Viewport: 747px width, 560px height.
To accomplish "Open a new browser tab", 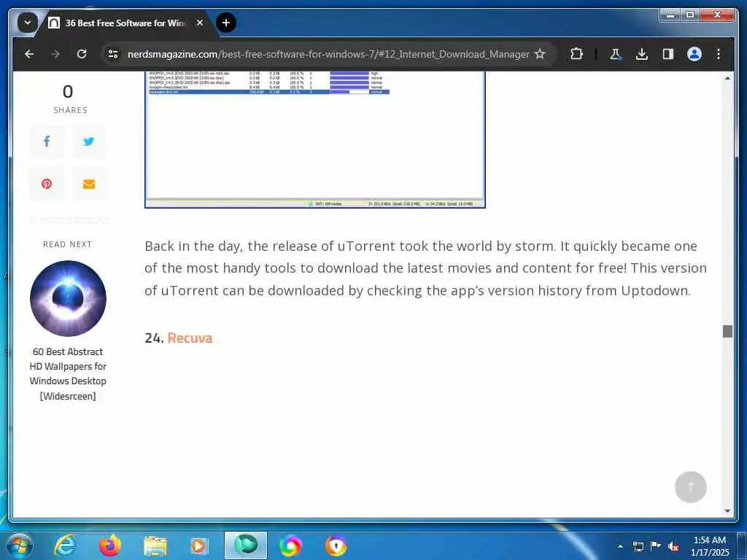I will tap(226, 23).
